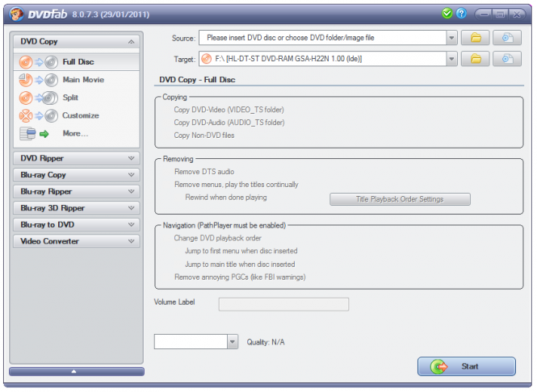Click the Quality: N/A text

(x=266, y=342)
